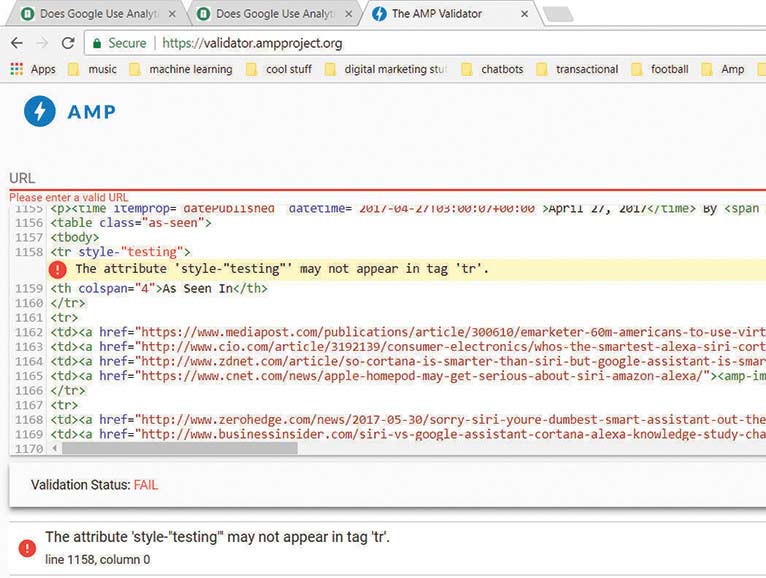
Task: Click the AMP lightning bolt logo
Action: [x=40, y=111]
